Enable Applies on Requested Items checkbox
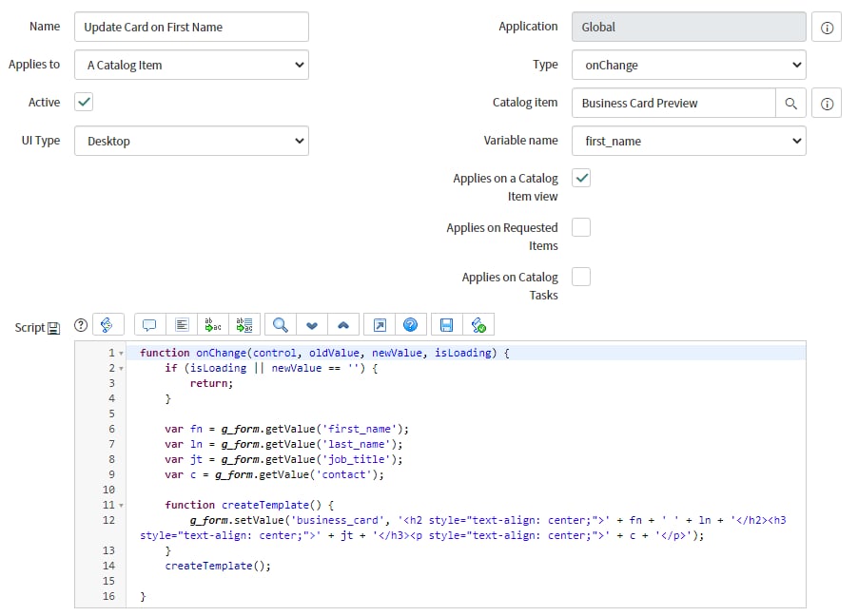Viewport: 858px width, 616px height. (581, 227)
